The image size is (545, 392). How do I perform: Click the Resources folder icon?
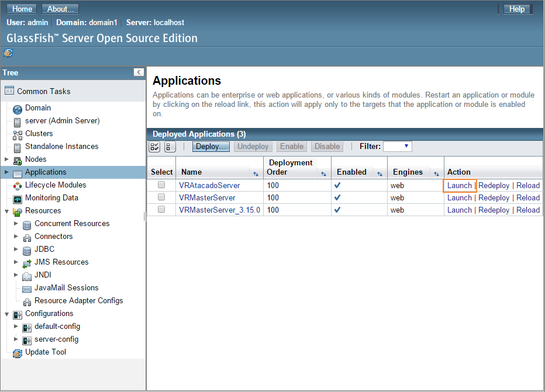pyautogui.click(x=18, y=212)
